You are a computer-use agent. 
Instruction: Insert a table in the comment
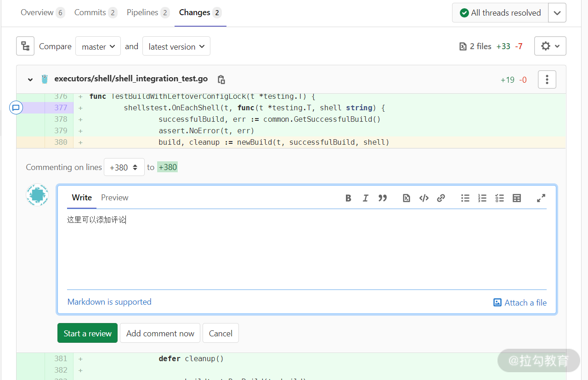517,198
